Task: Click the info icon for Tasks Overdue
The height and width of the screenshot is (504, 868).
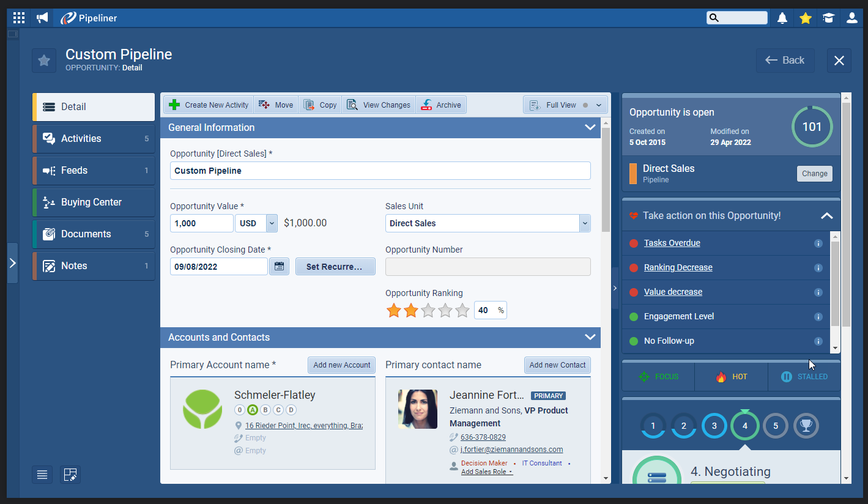Action: (818, 243)
